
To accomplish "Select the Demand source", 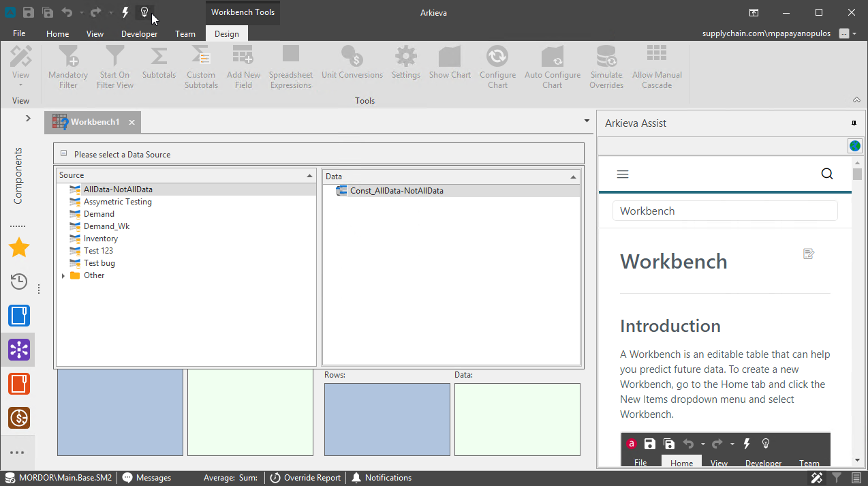I will point(99,214).
